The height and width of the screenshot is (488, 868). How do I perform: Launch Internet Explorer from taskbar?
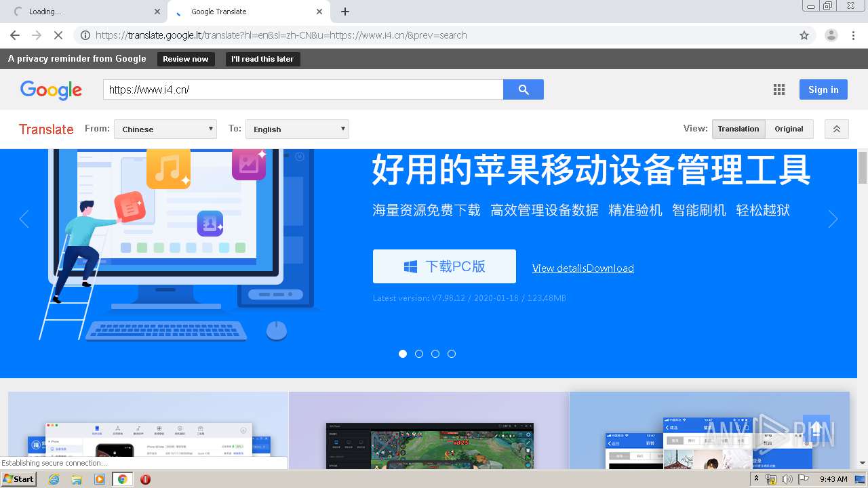54,479
